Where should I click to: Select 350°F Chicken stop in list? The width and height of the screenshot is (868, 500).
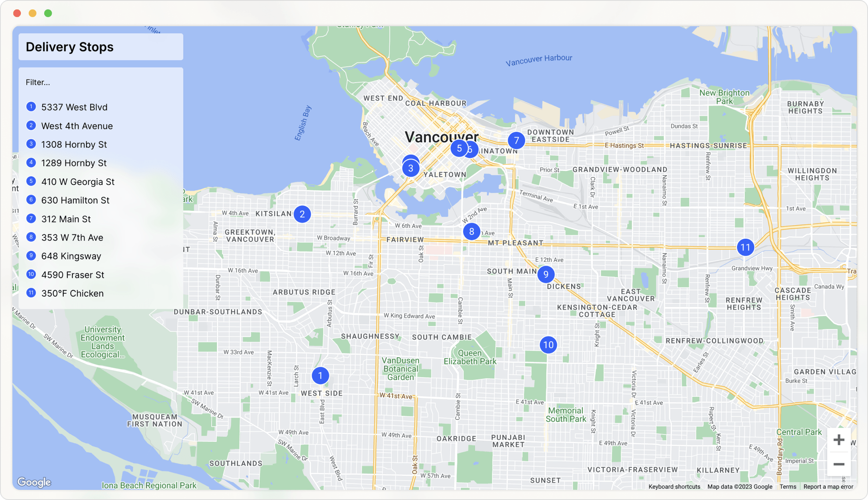[x=72, y=293]
